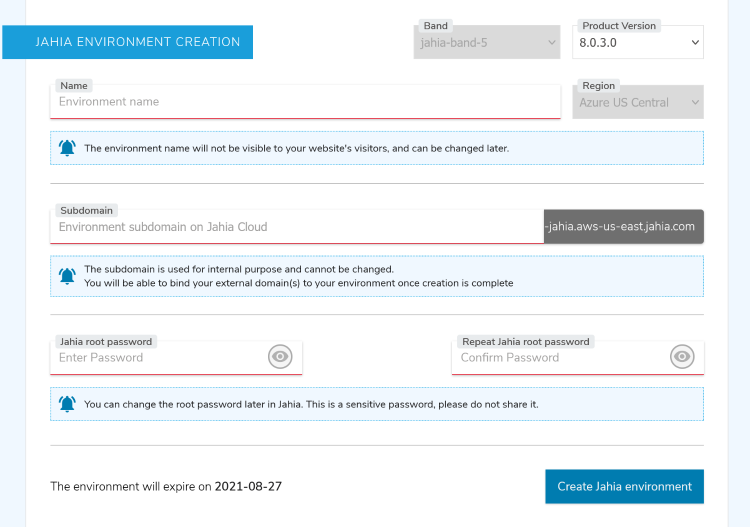Screen dimensions: 750x527
Task: Click the sensitive root password notice text
Action: pyautogui.click(x=311, y=404)
